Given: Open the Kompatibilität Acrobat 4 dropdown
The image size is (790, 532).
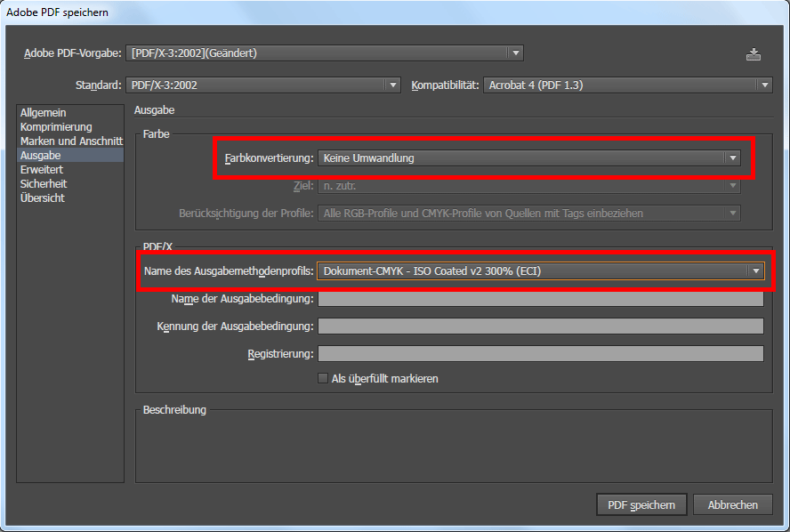Looking at the screenshot, I should click(628, 85).
